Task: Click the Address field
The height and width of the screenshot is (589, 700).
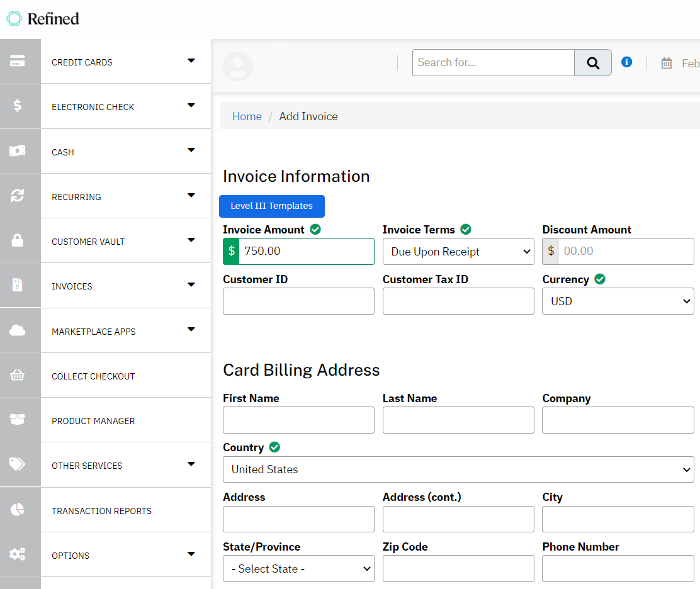Action: point(298,519)
